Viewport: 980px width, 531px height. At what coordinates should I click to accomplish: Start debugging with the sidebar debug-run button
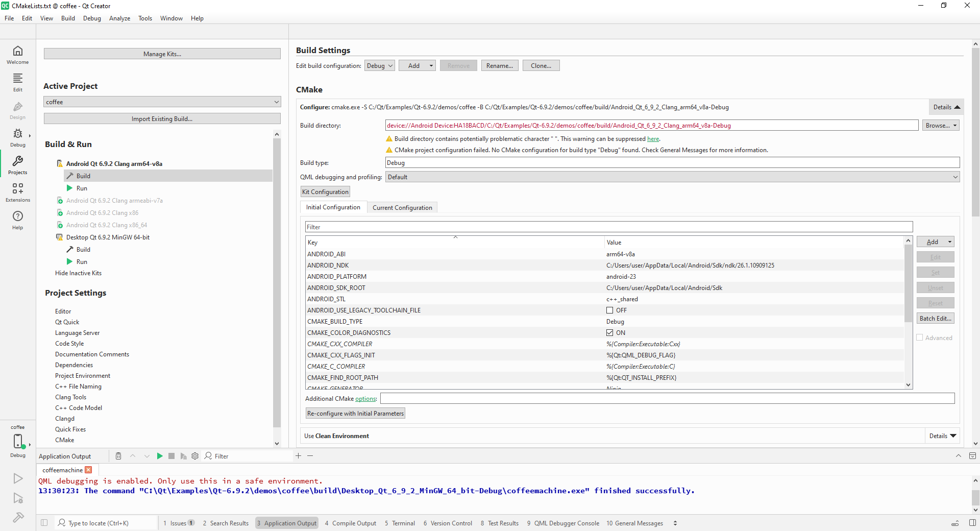pos(18,498)
